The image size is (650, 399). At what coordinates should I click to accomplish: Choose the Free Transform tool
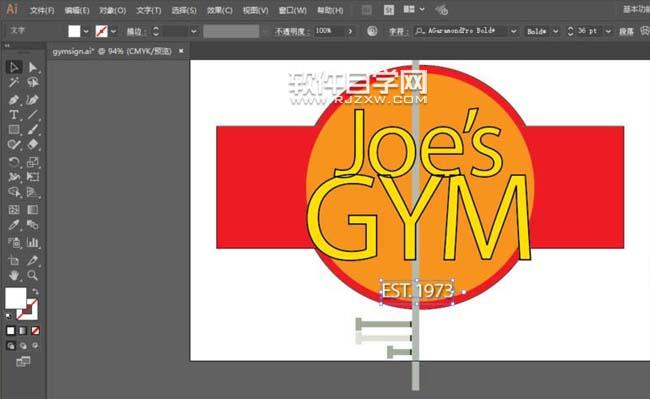pos(32,177)
